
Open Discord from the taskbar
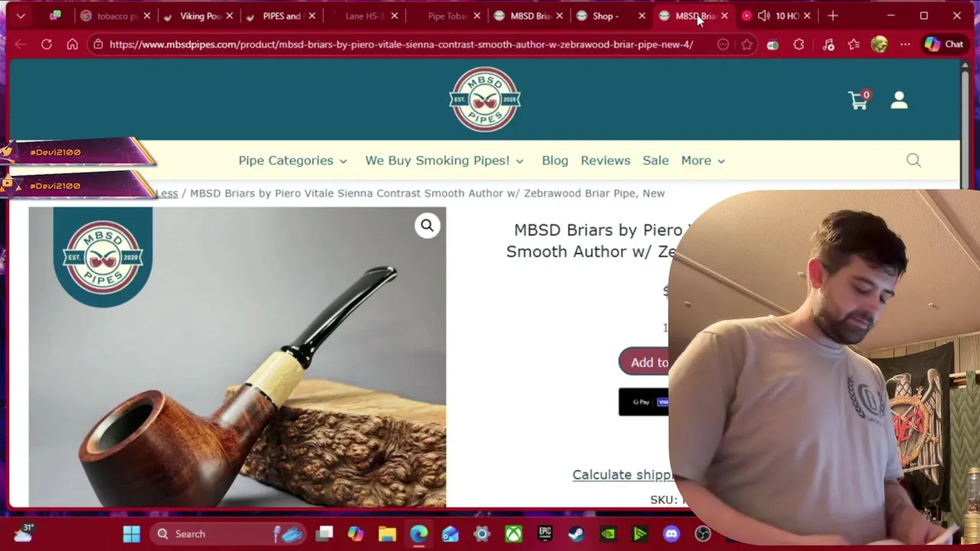pyautogui.click(x=671, y=533)
